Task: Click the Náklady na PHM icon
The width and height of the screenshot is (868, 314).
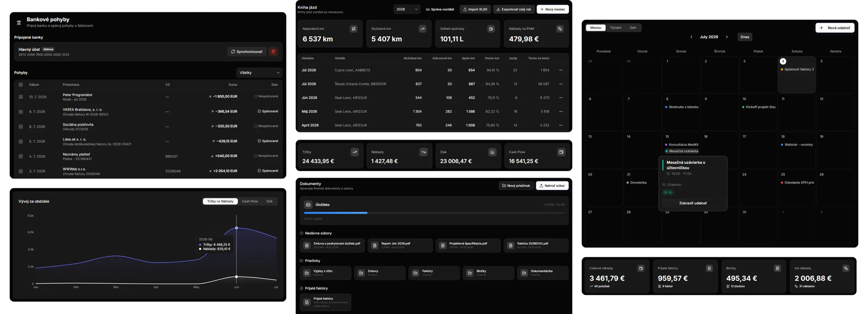Action: 560,29
